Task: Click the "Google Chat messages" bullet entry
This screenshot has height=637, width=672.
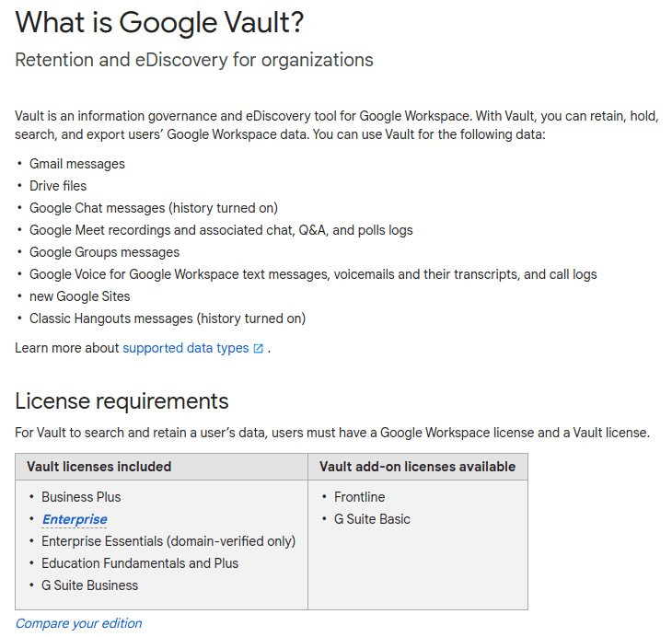Action: point(154,208)
